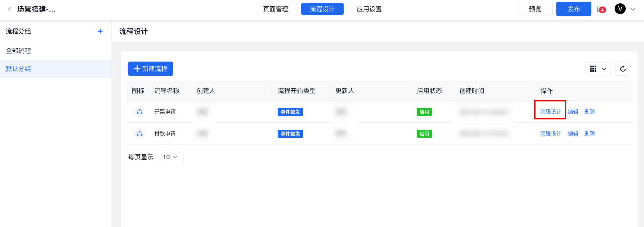
Task: Expand the account menu chevron by the avatar
Action: point(633,9)
